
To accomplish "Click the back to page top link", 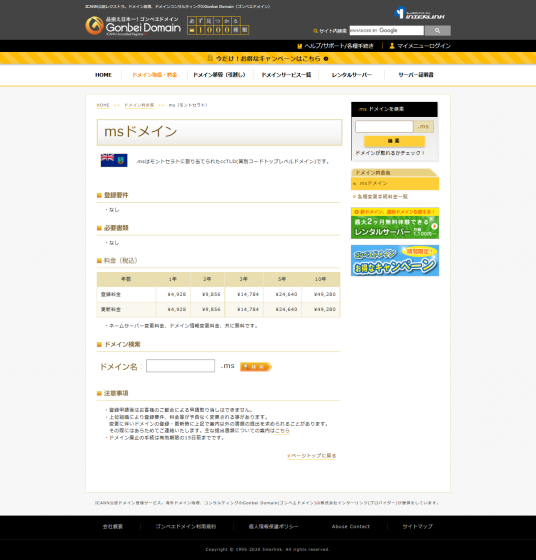I will click(x=311, y=456).
